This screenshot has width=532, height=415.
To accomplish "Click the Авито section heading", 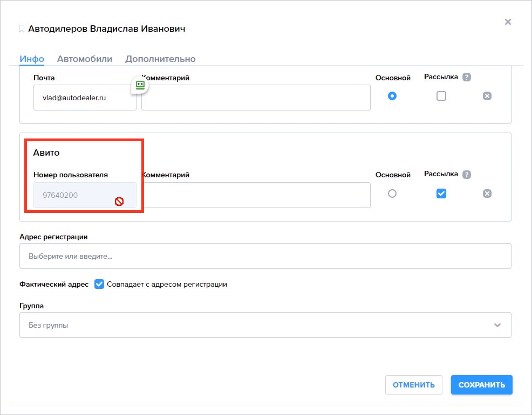I will tap(46, 153).
